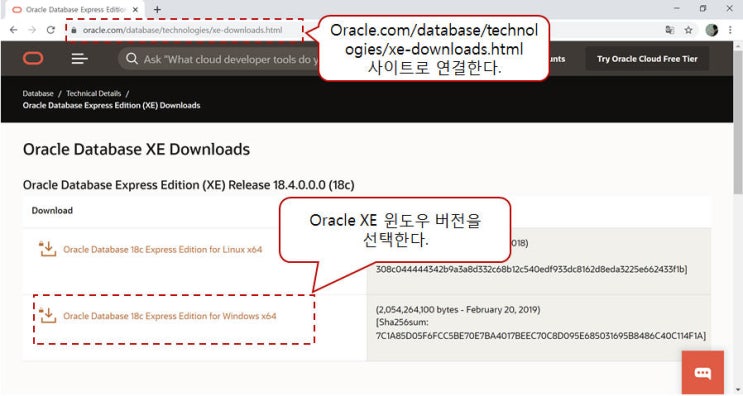Click the Release 18.4.0.0.0 (18c) heading
This screenshot has width=743, height=396.
click(189, 185)
